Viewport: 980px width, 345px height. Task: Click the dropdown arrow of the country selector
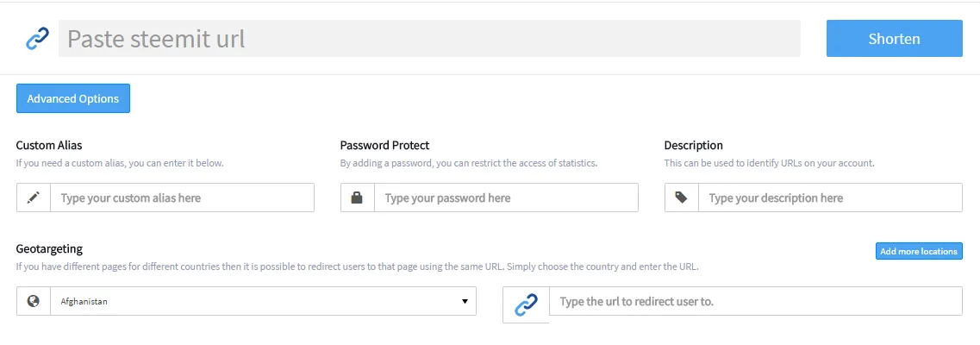465,301
